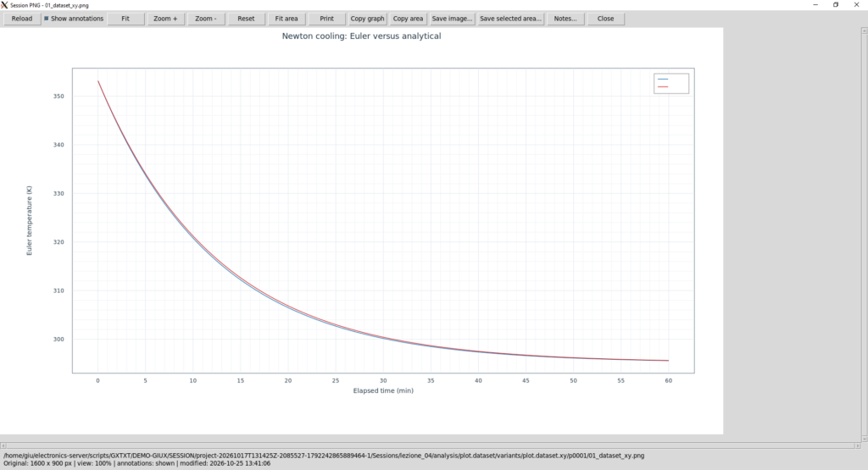
Task: Select the Fit area button
Action: click(x=287, y=19)
